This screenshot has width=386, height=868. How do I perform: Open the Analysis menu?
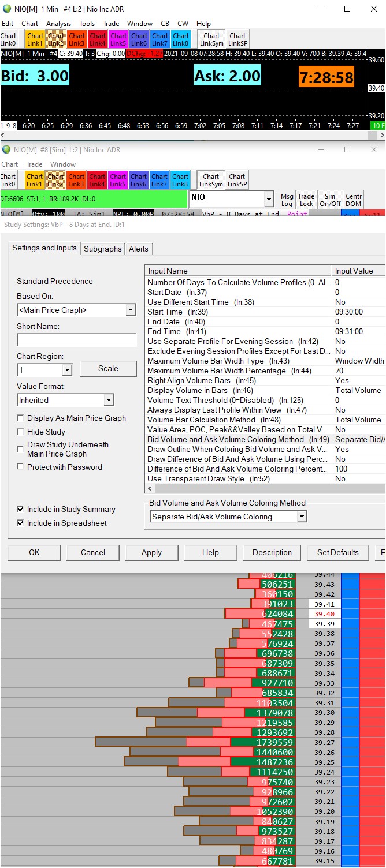click(58, 24)
